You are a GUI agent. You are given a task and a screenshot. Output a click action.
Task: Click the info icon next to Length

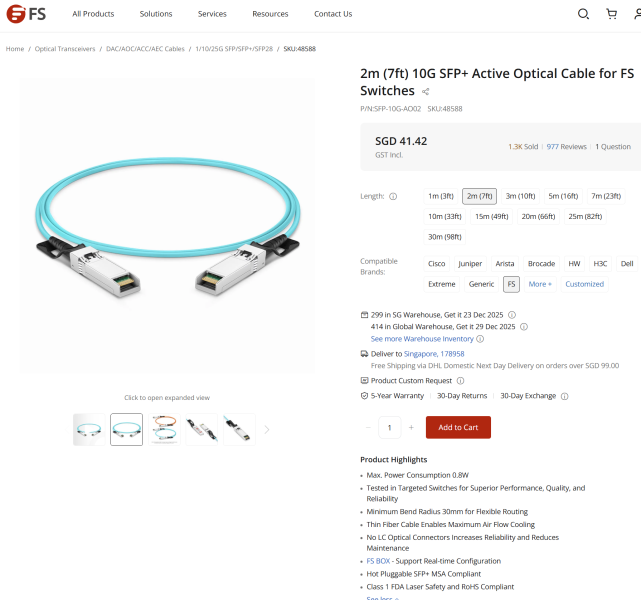coord(393,197)
